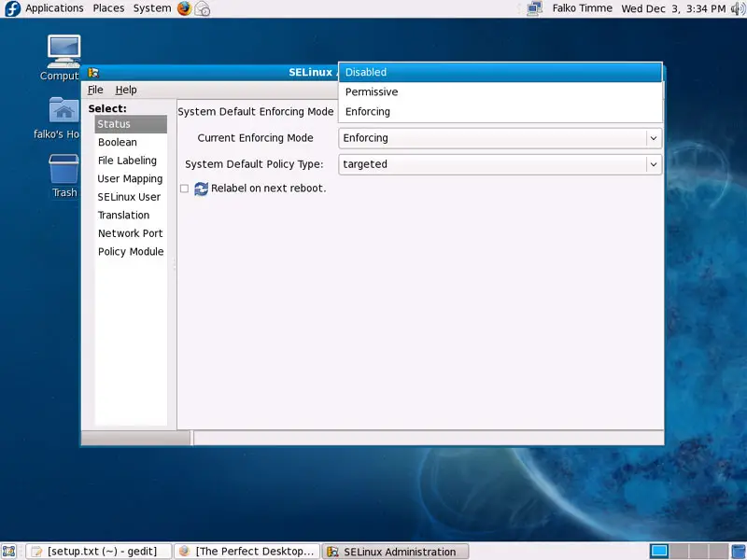Screen dimensions: 747x560
Task: Click the trash applet in bottom panel
Action: (739, 552)
